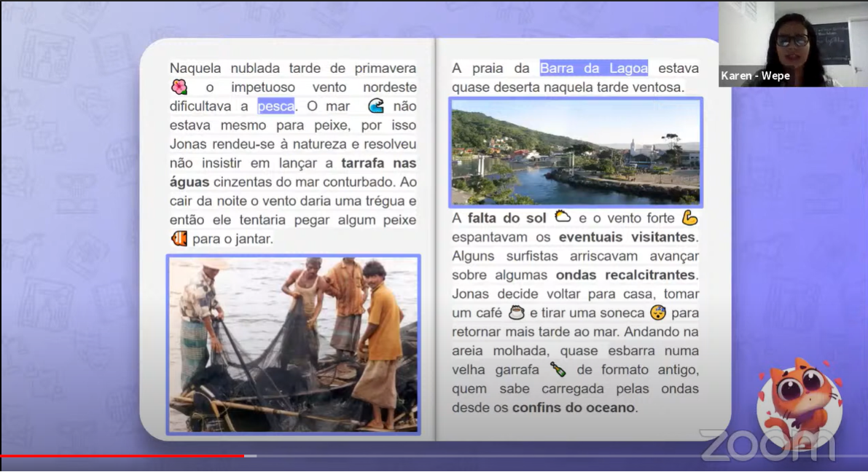Click the coffee cup emoji
This screenshot has height=472, width=868.
(x=516, y=313)
